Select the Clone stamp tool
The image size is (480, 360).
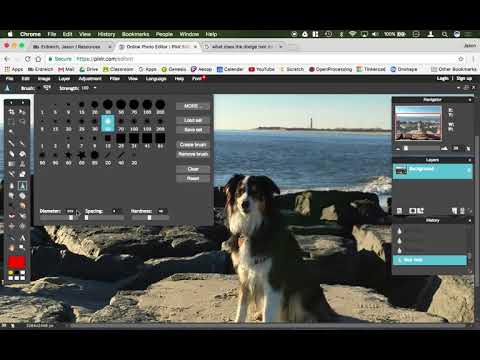[x=22, y=164]
